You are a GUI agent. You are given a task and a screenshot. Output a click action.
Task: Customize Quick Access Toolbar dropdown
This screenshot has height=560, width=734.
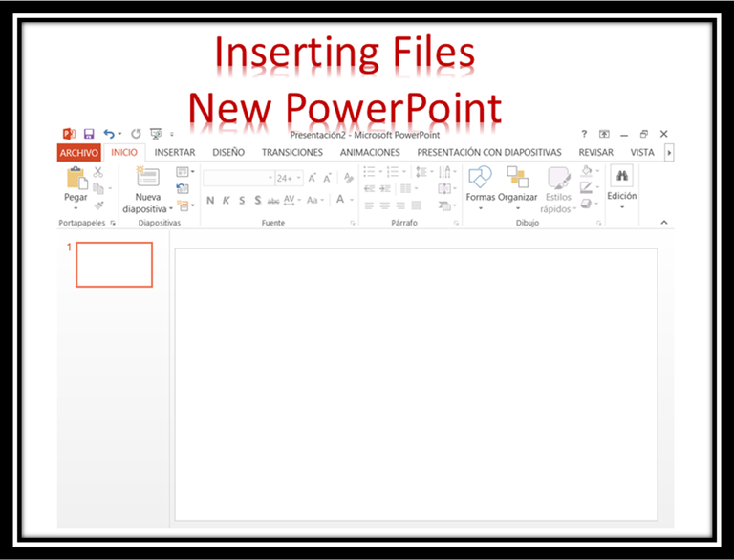[x=172, y=135]
